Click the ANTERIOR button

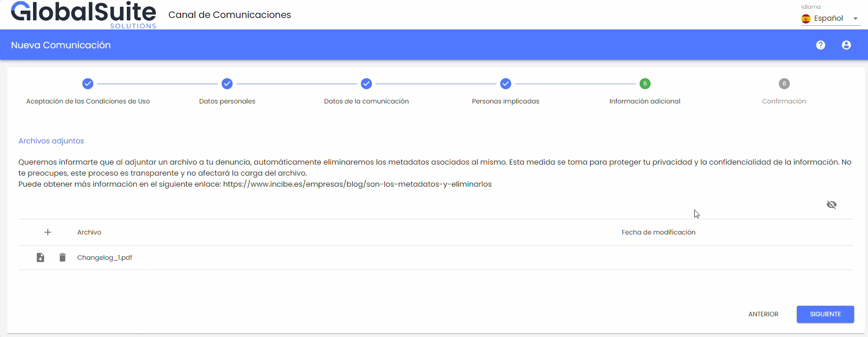[x=763, y=314]
